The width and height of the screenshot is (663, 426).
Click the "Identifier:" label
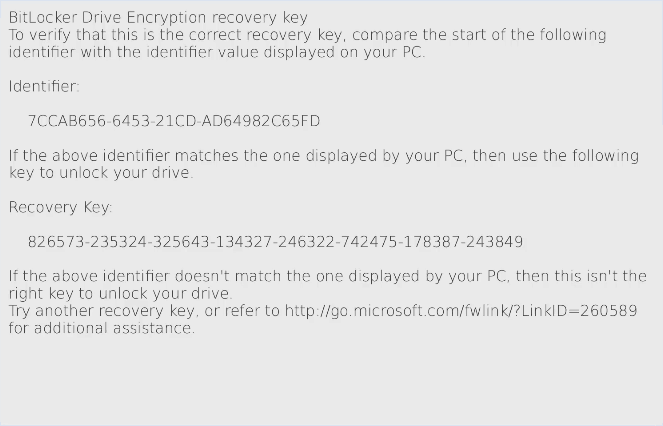pos(44,86)
